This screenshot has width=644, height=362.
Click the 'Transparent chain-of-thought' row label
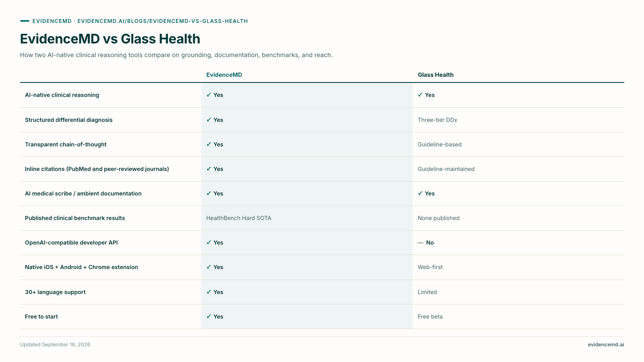pyautogui.click(x=66, y=144)
